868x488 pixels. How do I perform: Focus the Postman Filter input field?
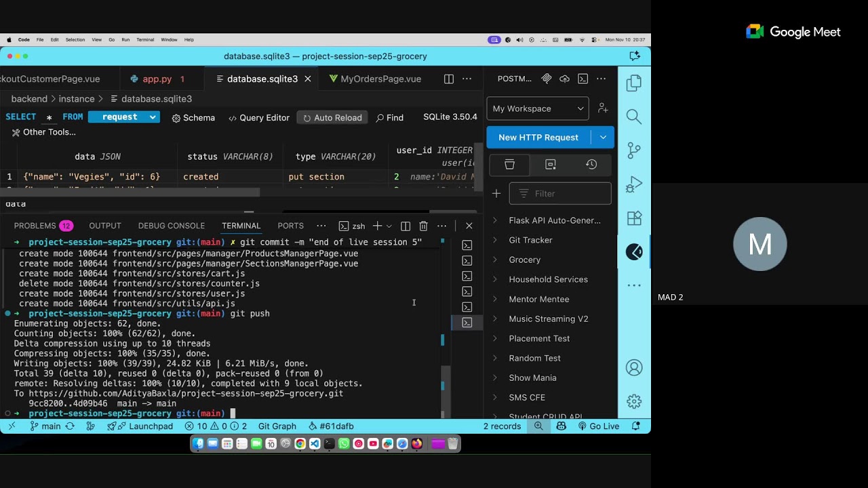(x=560, y=194)
